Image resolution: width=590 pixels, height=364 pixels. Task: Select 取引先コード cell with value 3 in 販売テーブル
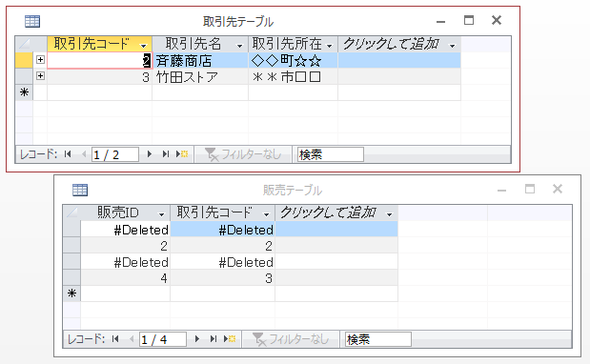coord(223,278)
